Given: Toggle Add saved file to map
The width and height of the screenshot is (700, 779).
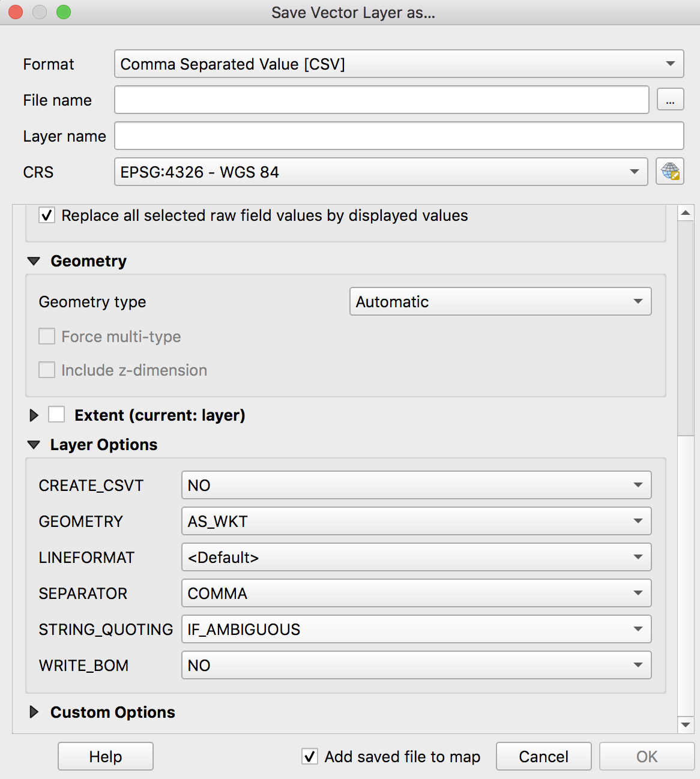Looking at the screenshot, I should point(310,757).
